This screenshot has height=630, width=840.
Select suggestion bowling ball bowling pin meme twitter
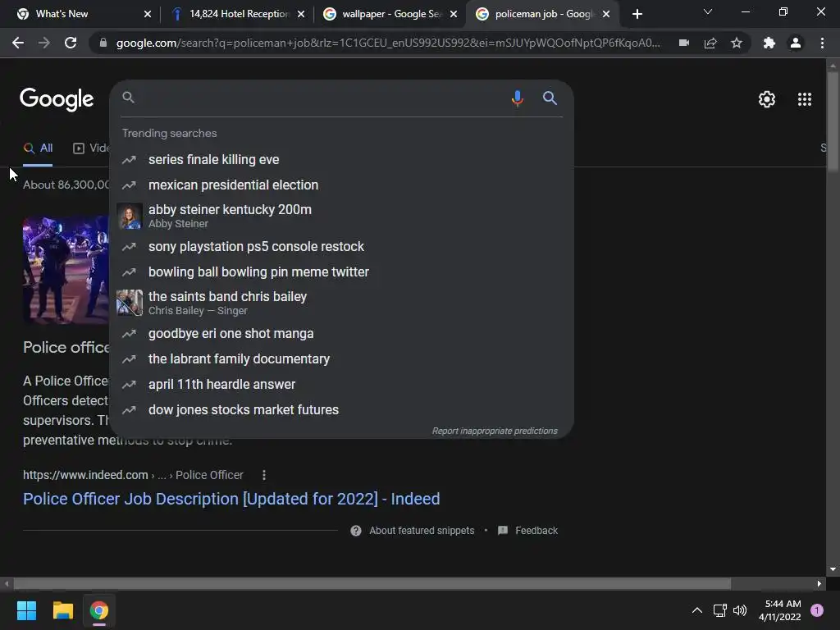coord(341,272)
